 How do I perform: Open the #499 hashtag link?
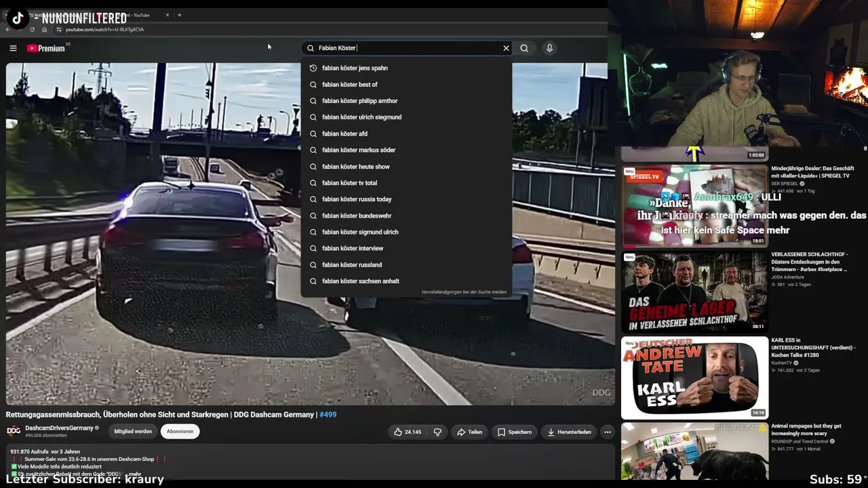click(x=328, y=415)
